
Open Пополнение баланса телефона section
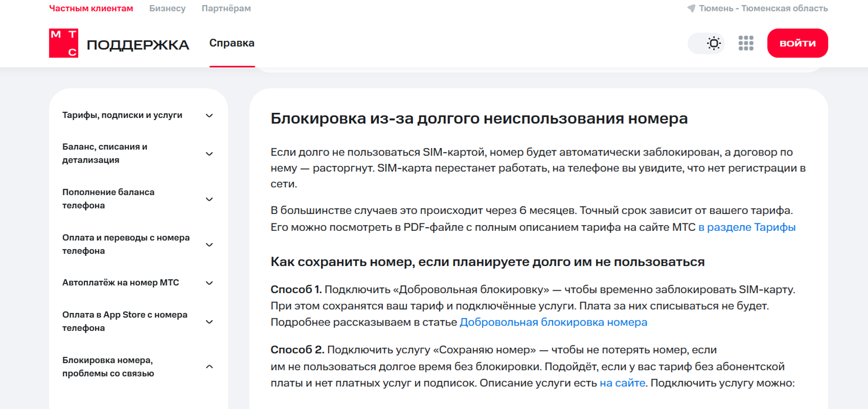coord(108,198)
